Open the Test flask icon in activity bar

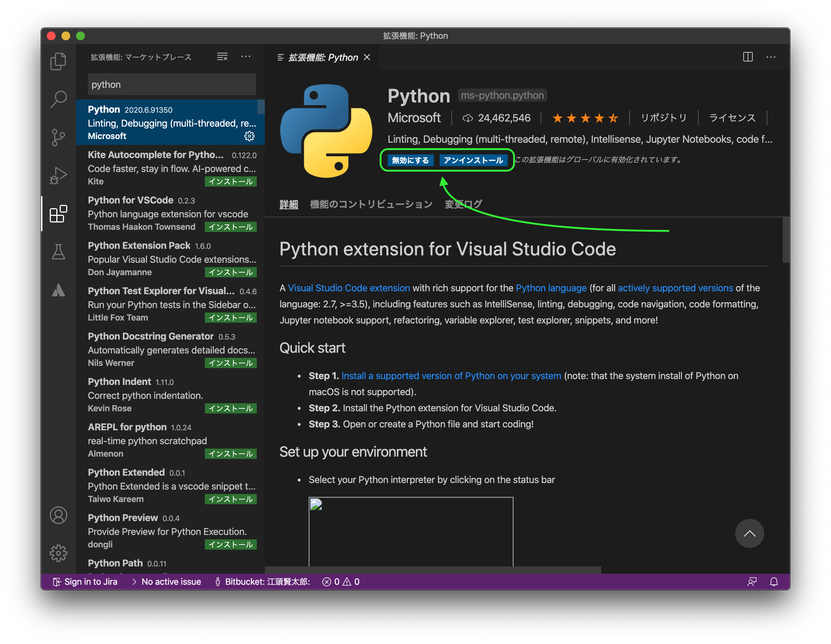[x=58, y=252]
